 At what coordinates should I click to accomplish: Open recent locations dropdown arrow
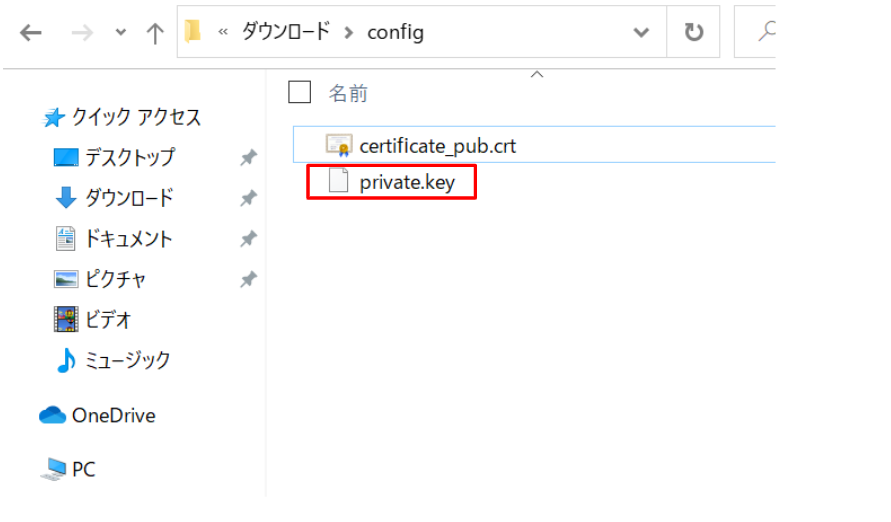point(120,32)
